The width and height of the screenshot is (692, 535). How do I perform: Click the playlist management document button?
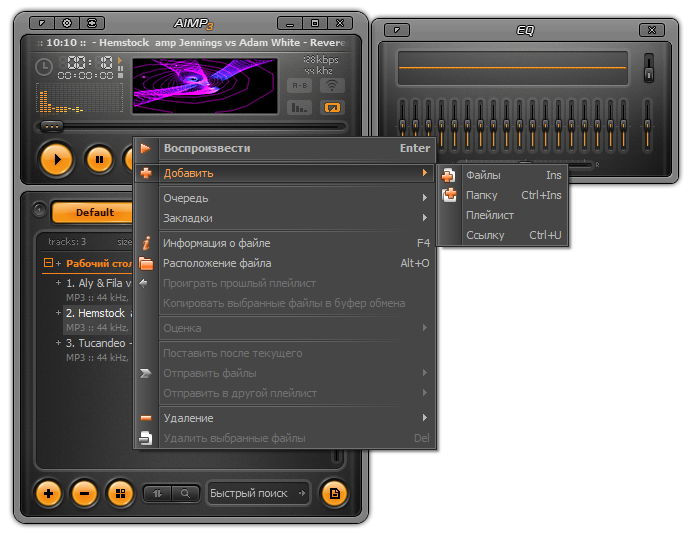point(335,493)
